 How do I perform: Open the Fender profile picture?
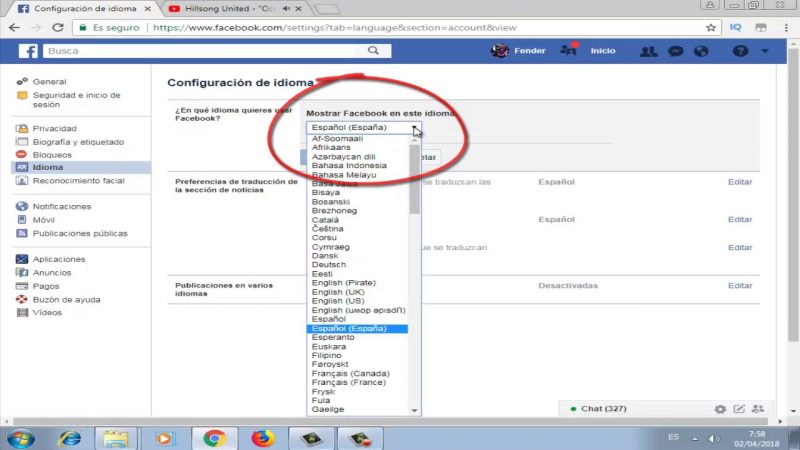pos(500,51)
